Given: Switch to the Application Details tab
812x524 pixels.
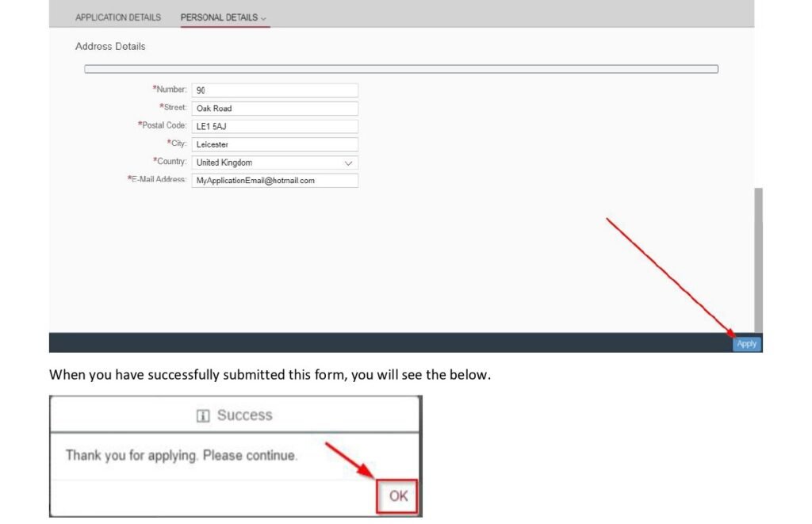Looking at the screenshot, I should (118, 17).
